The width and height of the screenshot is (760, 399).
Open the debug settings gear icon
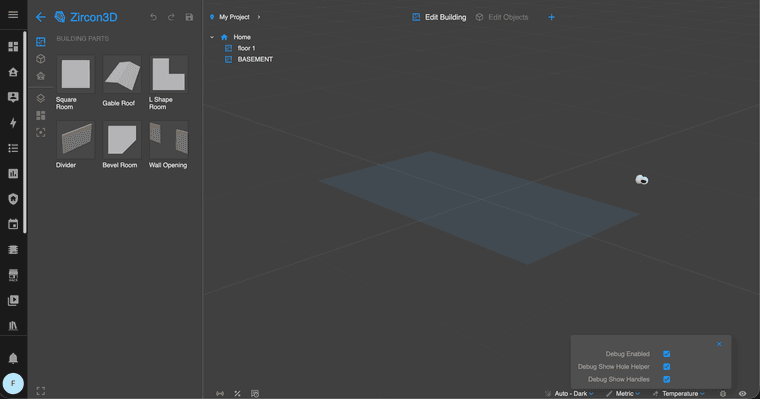[723, 394]
